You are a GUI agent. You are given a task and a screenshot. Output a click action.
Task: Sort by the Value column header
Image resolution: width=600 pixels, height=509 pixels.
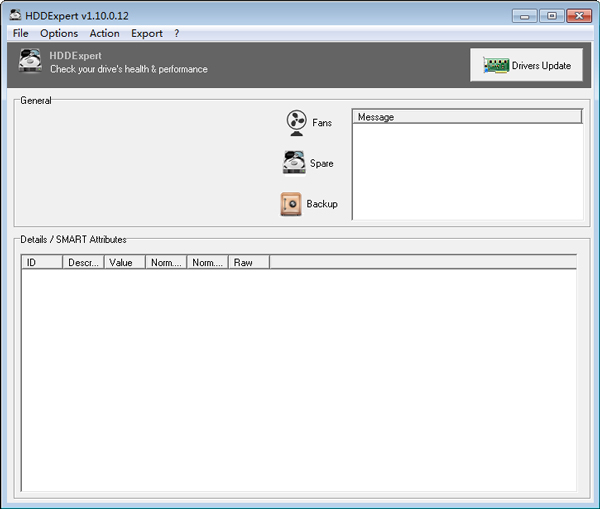[125, 263]
